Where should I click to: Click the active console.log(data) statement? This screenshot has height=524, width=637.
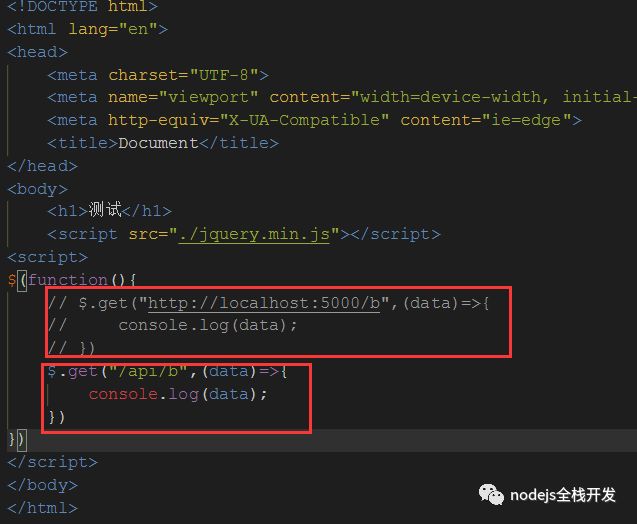click(178, 394)
